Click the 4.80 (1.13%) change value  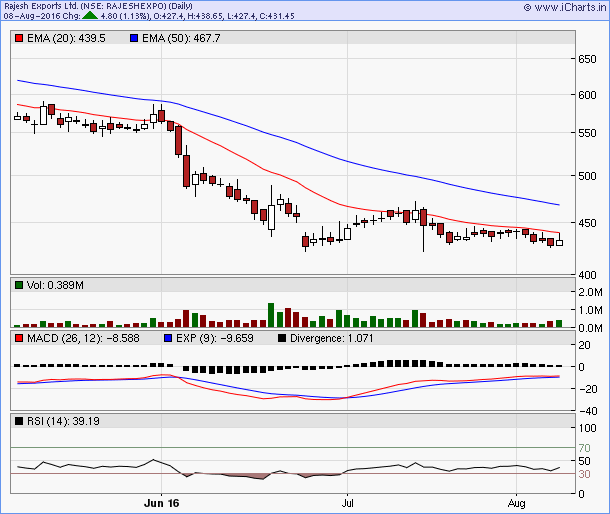pos(125,16)
